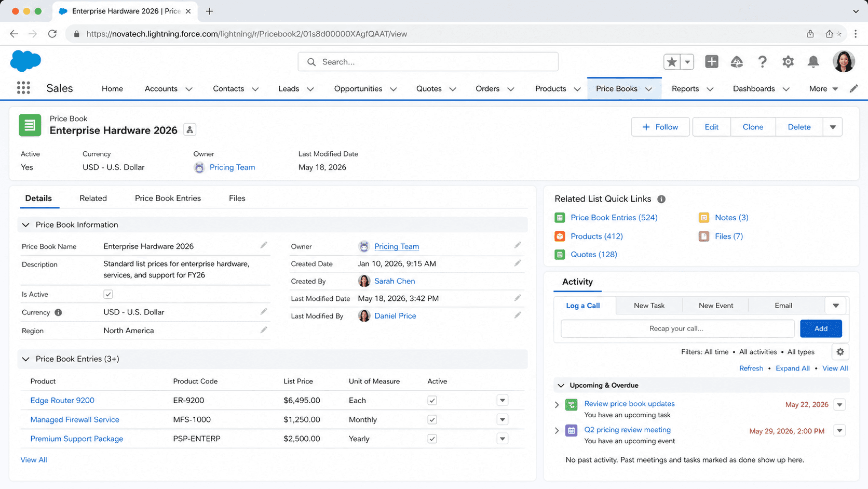Toggle Active checkbox for Edge Router 9200
Screen dimensions: 868x489
click(432, 400)
